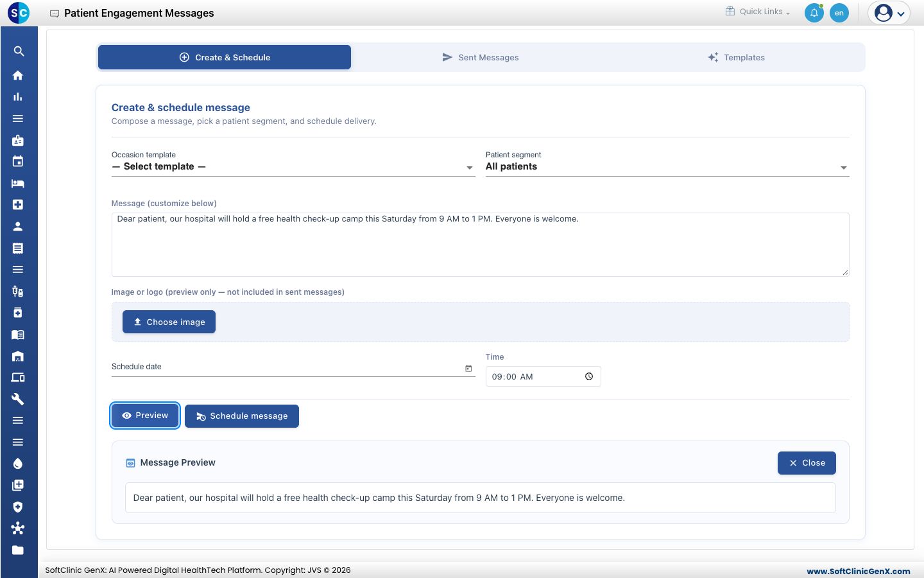
Task: Open the user account menu
Action: pos(889,13)
